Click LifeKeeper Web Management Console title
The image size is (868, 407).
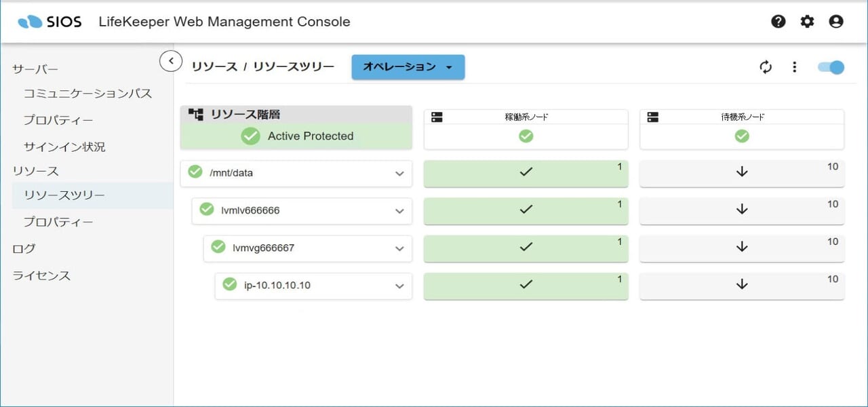[x=224, y=22]
